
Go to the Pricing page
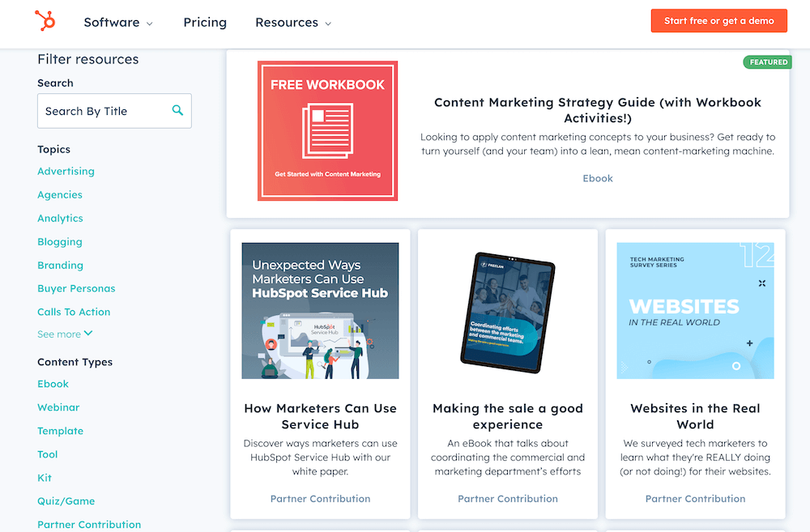[x=205, y=23]
